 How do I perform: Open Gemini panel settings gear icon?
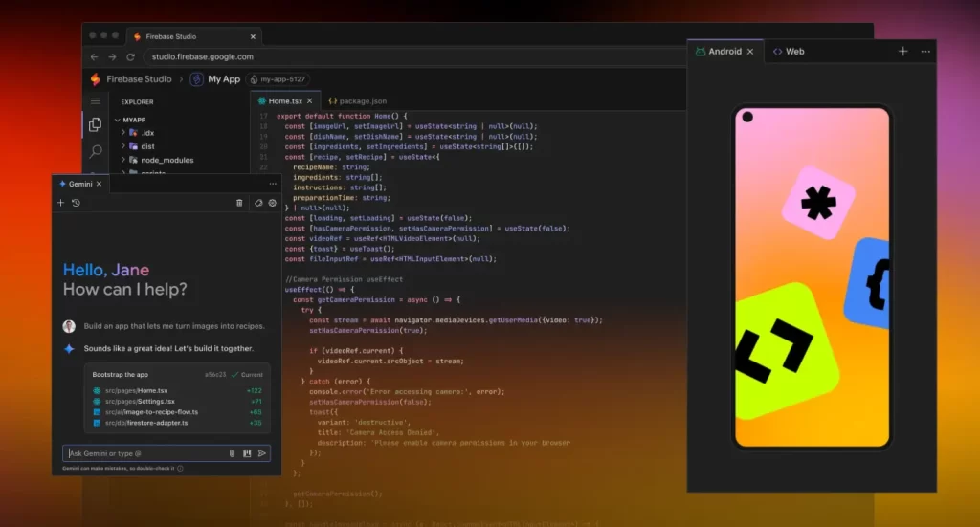273,203
